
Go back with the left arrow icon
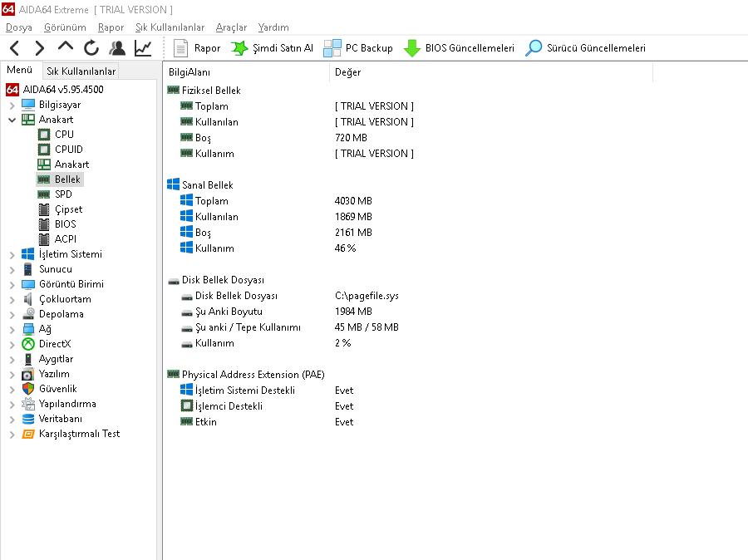coord(15,48)
